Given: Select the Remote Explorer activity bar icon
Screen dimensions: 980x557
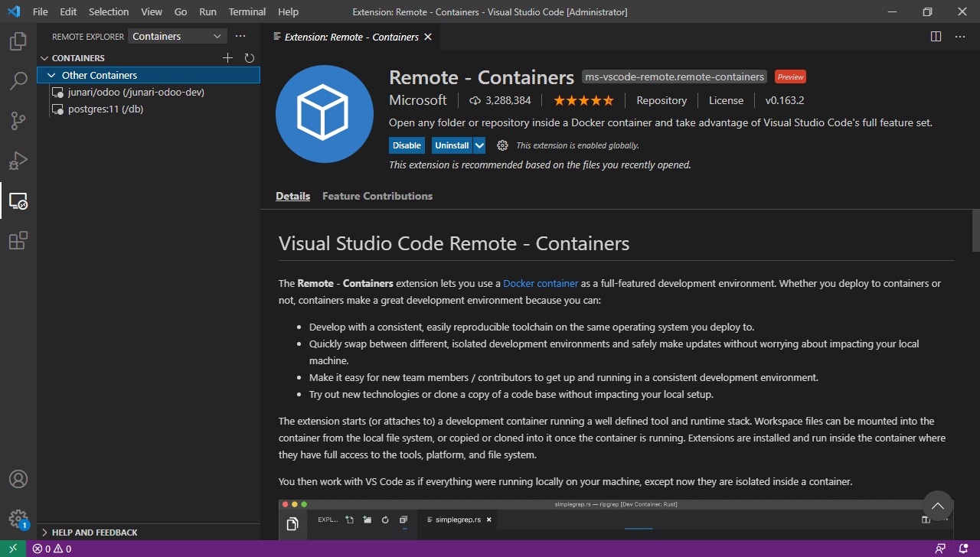Looking at the screenshot, I should (x=18, y=200).
